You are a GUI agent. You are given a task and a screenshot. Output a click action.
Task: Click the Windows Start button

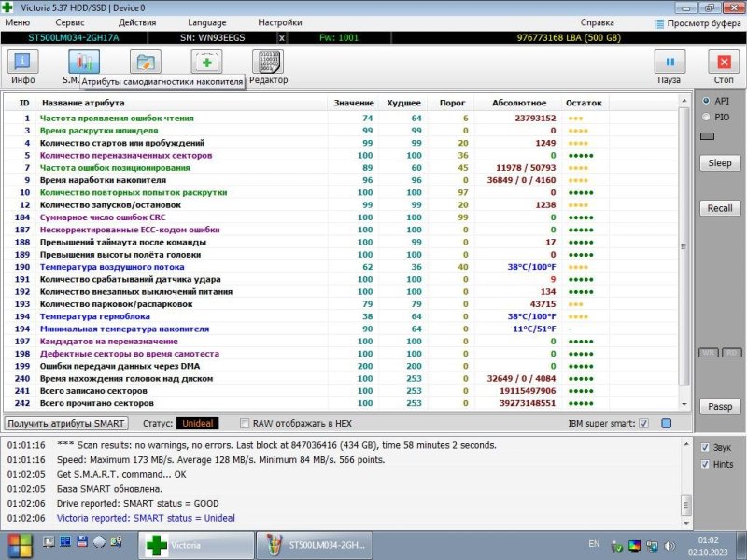tap(20, 544)
